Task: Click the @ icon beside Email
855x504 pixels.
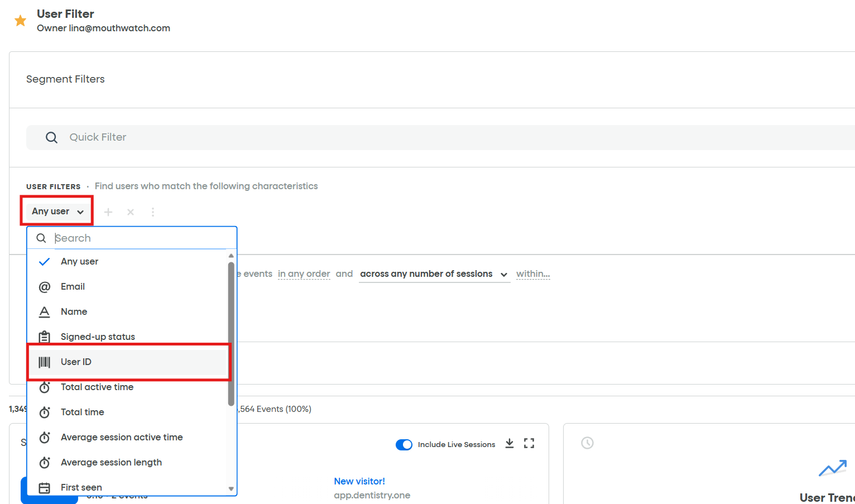Action: pos(44,286)
